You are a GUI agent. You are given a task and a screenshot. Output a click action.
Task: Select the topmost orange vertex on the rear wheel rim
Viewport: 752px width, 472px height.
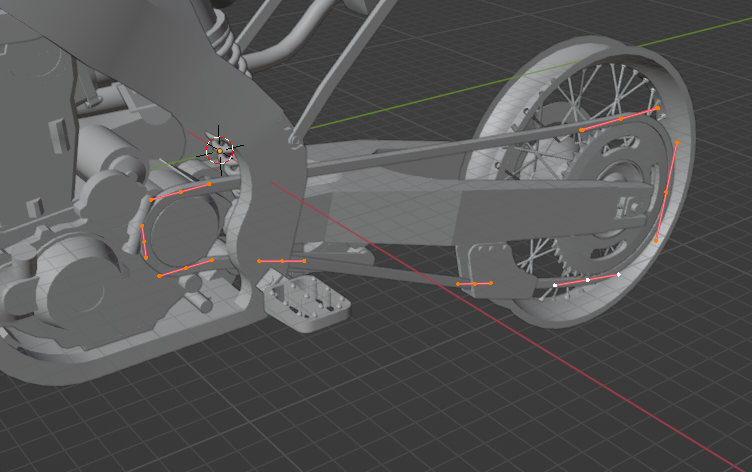[x=658, y=108]
